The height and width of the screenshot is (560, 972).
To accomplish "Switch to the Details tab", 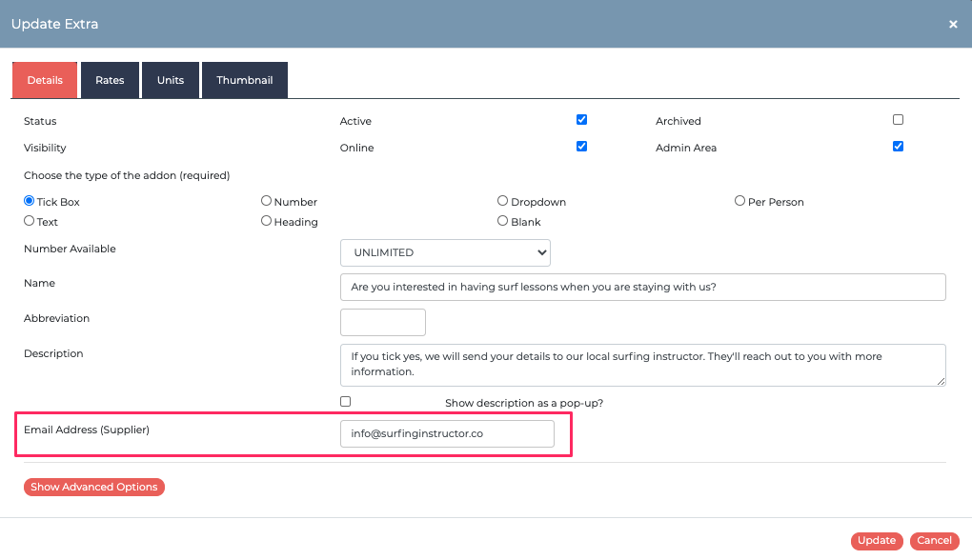I will tap(45, 80).
